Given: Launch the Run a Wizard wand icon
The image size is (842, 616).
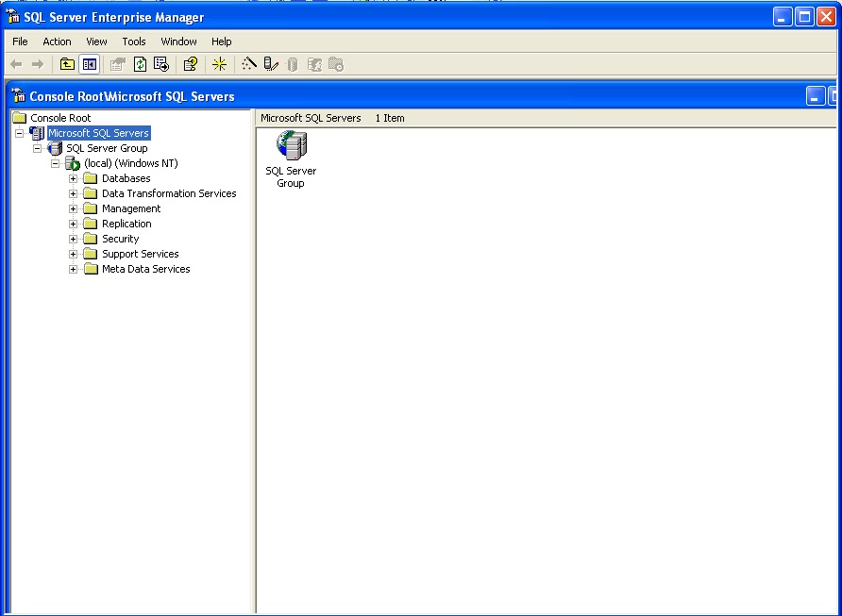Looking at the screenshot, I should [x=248, y=64].
